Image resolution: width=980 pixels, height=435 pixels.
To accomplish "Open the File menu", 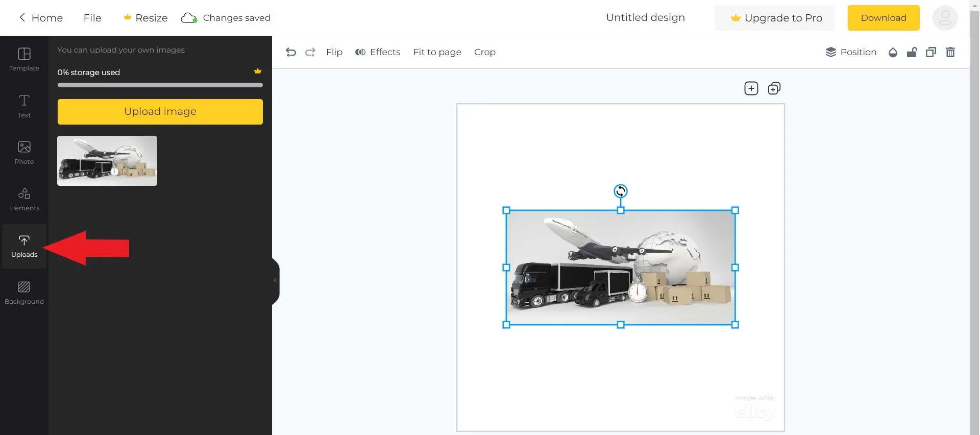I will point(92,18).
